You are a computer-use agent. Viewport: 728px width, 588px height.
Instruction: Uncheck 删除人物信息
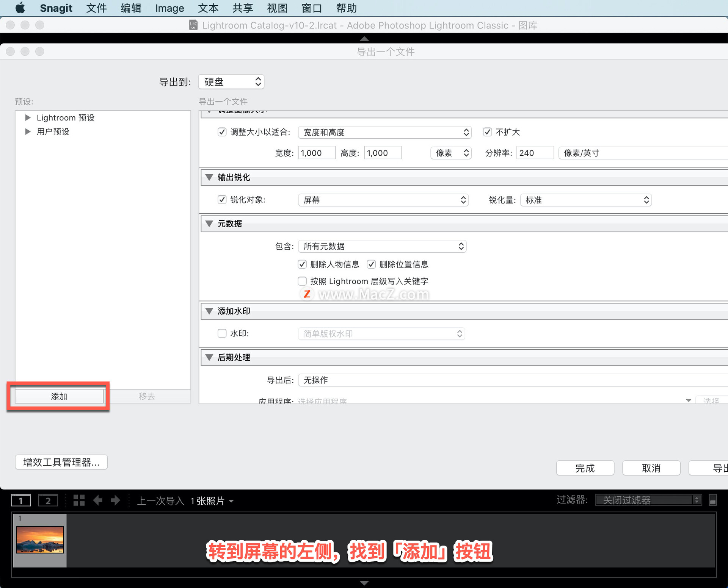pyautogui.click(x=302, y=264)
